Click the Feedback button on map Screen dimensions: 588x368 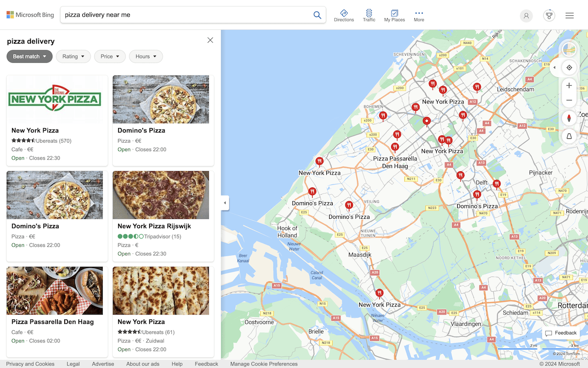click(x=561, y=333)
